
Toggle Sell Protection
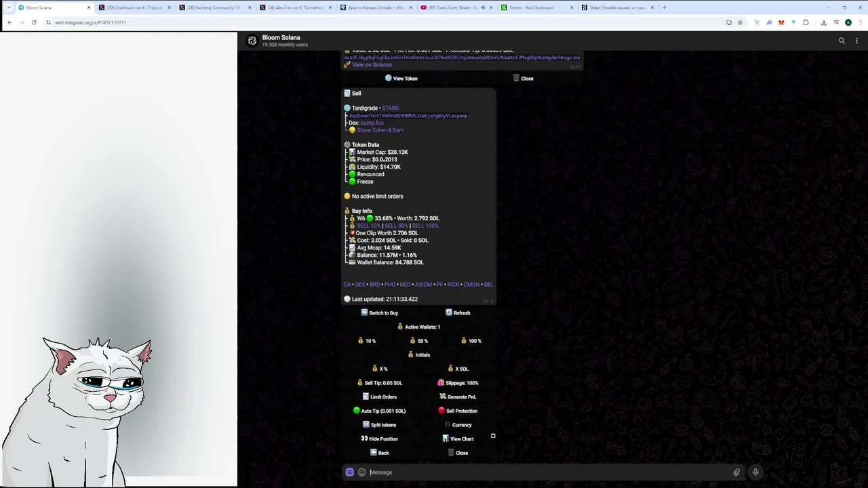[458, 411]
